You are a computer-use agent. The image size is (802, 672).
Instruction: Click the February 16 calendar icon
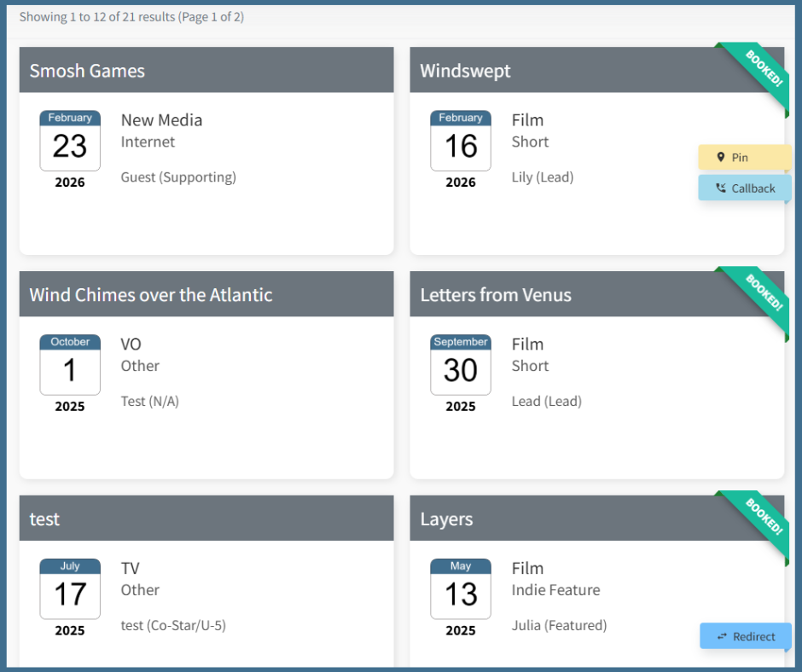[461, 141]
